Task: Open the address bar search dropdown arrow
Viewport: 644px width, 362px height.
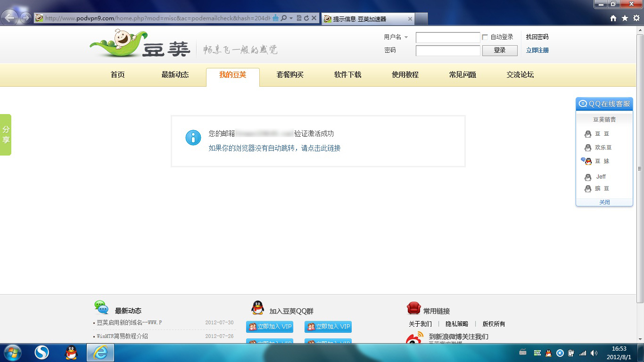Action: [291, 18]
